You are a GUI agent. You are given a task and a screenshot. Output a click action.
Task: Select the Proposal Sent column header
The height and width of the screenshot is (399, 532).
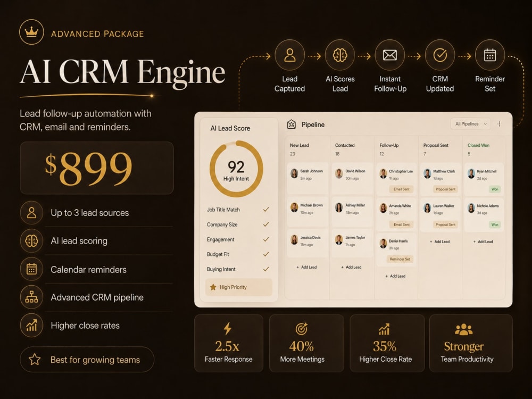click(436, 145)
